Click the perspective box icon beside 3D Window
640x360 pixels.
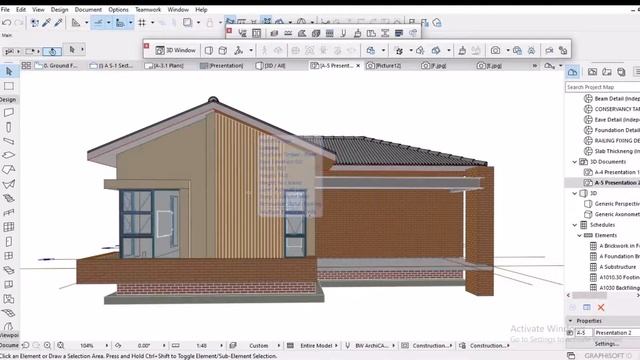point(209,50)
